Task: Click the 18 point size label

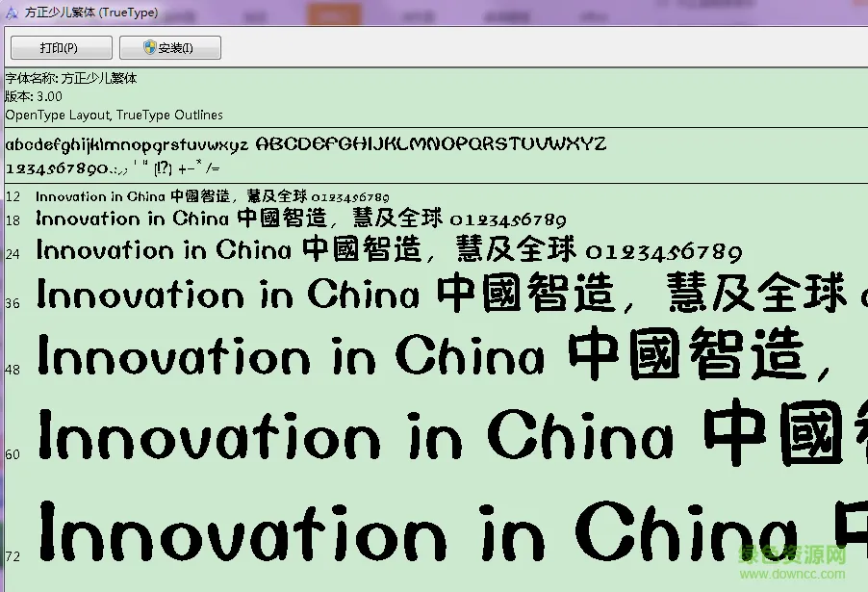Action: point(13,220)
